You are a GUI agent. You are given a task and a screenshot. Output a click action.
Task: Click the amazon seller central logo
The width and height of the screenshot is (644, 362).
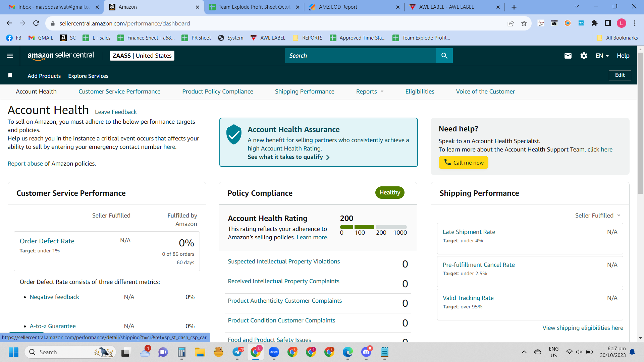(x=61, y=56)
